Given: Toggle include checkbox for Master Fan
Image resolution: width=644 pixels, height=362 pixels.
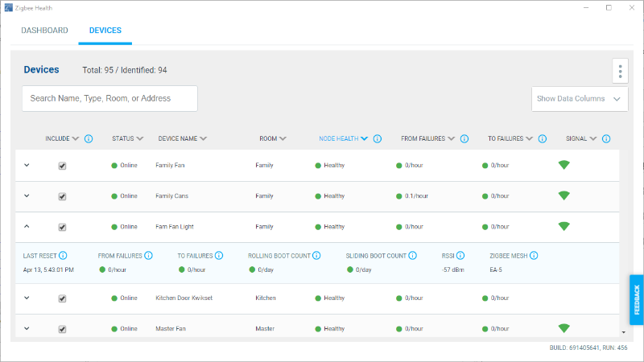Looking at the screenshot, I should pos(62,329).
